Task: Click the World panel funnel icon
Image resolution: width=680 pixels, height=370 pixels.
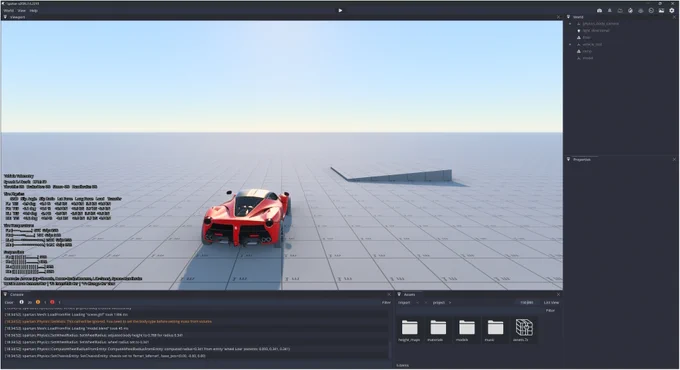Action: pyautogui.click(x=569, y=17)
